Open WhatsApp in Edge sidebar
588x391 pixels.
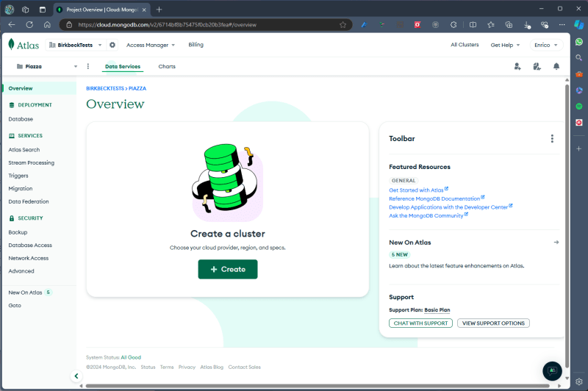pos(579,42)
